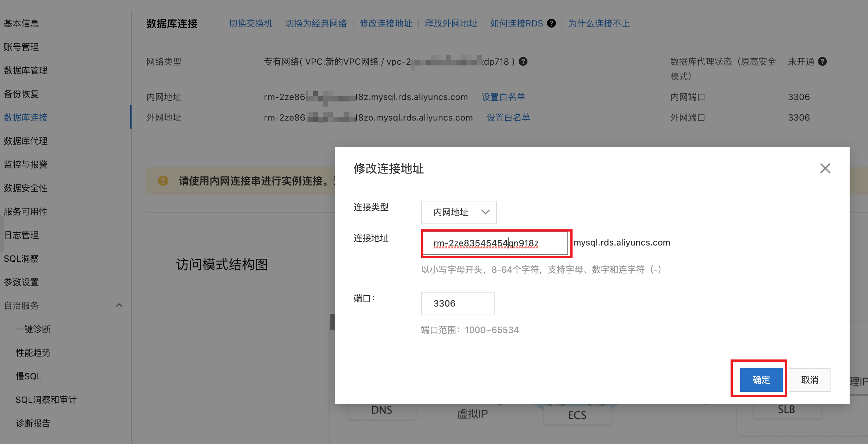Click the DNS box in the structure diagram
Screen dimensions: 868x444
coord(382,410)
